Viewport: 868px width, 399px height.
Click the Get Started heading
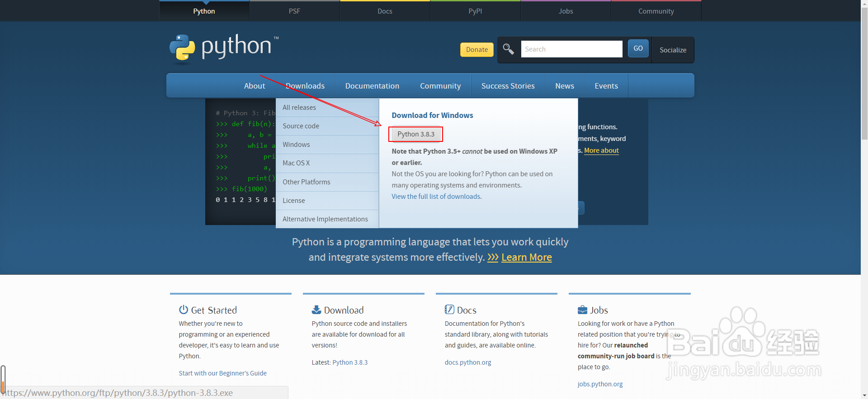pos(214,310)
